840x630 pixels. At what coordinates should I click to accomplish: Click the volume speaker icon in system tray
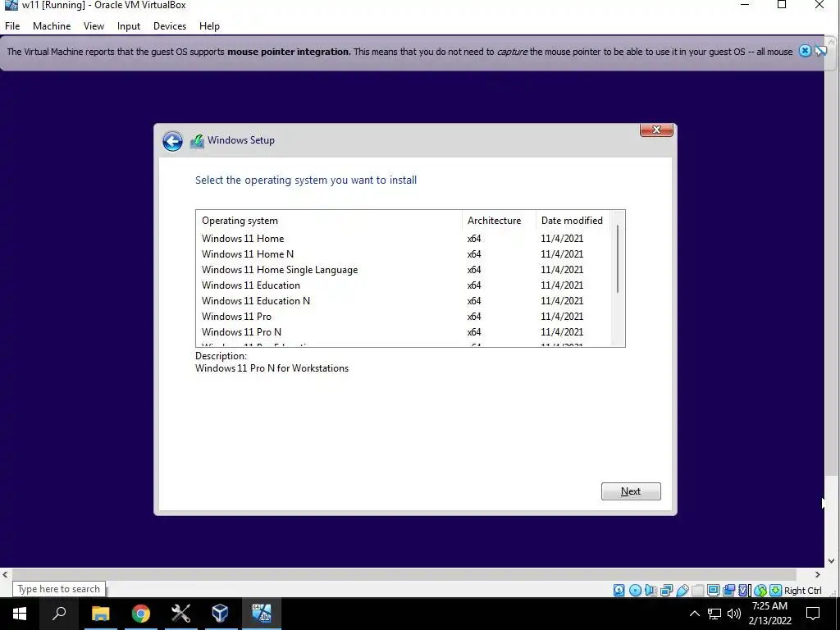pos(734,614)
